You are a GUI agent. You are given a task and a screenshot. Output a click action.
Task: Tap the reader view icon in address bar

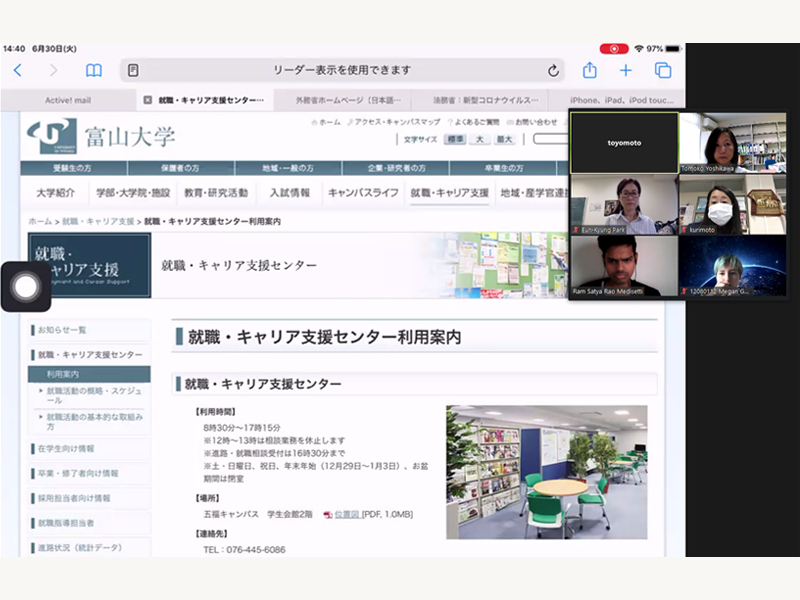pyautogui.click(x=133, y=70)
